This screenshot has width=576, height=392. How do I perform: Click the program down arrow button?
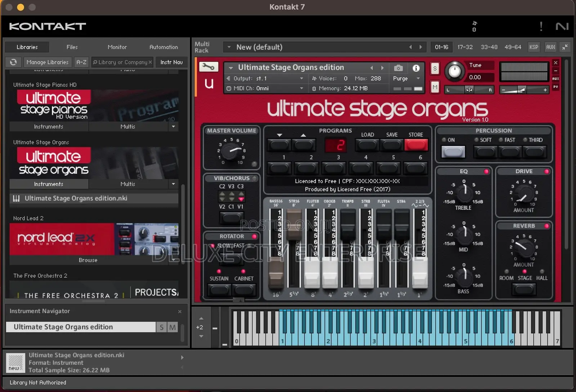coord(279,145)
